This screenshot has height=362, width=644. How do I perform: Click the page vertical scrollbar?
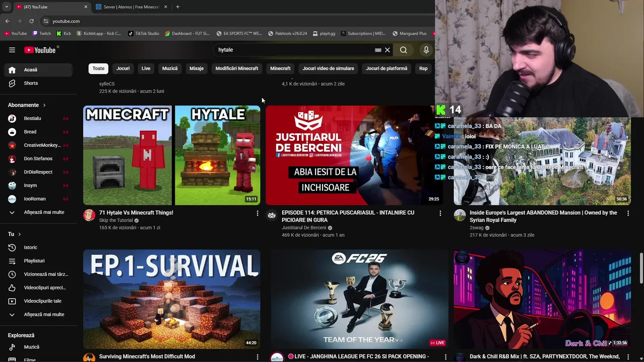pyautogui.click(x=641, y=269)
